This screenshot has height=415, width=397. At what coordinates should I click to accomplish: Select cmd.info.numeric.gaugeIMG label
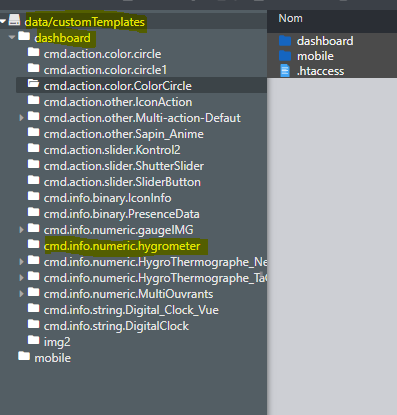point(118,230)
